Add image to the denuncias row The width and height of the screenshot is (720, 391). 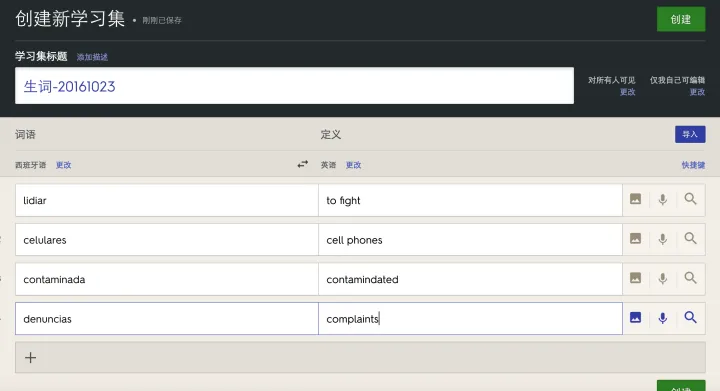point(636,318)
